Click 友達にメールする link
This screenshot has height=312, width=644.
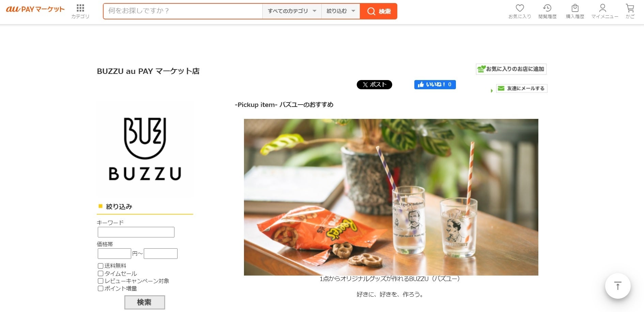point(522,89)
